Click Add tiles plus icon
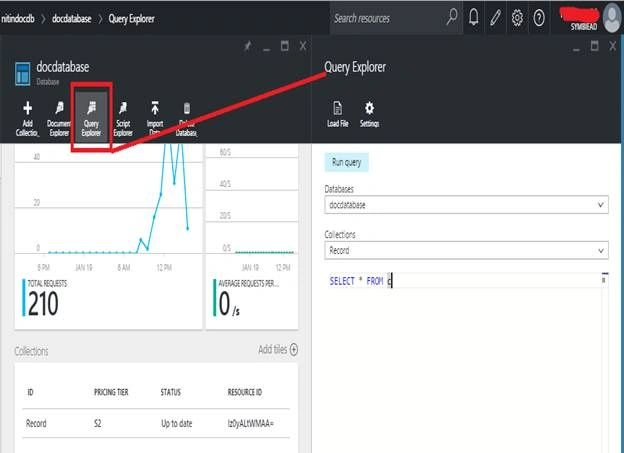The height and width of the screenshot is (453, 624). coord(294,350)
